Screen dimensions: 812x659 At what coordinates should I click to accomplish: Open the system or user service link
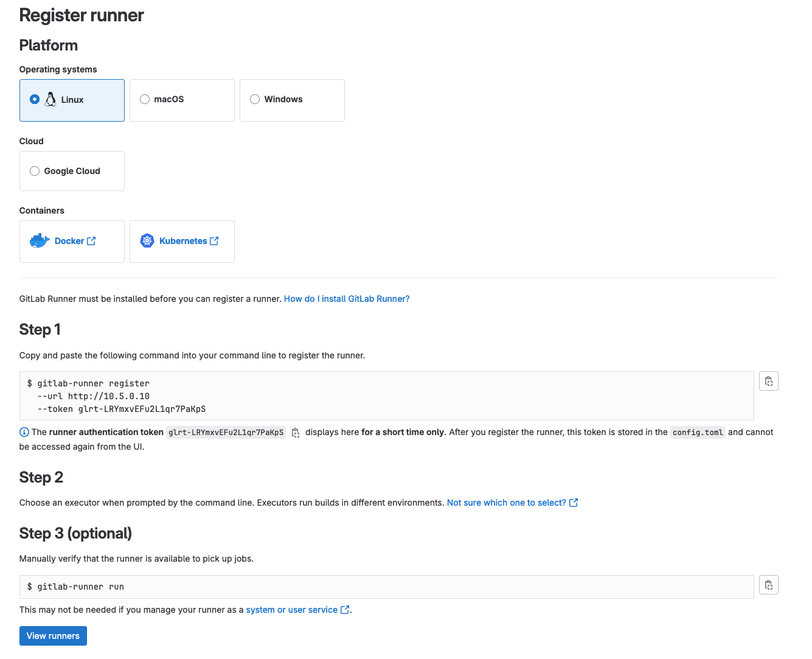pyautogui.click(x=291, y=609)
